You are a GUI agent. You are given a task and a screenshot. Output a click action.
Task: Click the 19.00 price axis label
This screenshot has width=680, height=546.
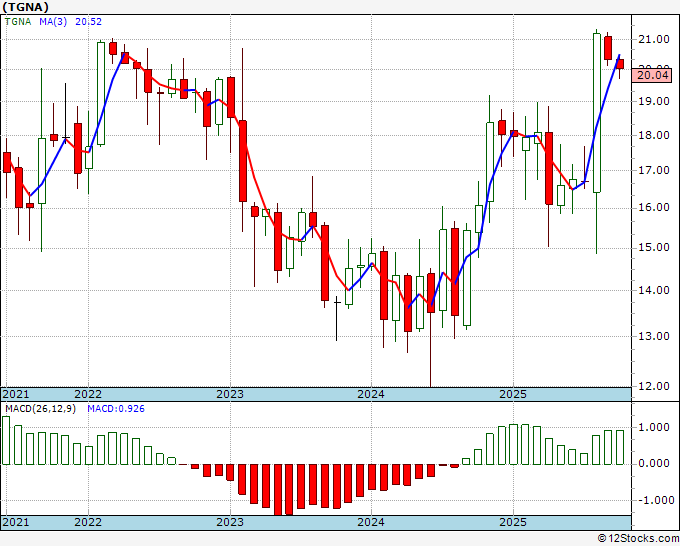654,101
